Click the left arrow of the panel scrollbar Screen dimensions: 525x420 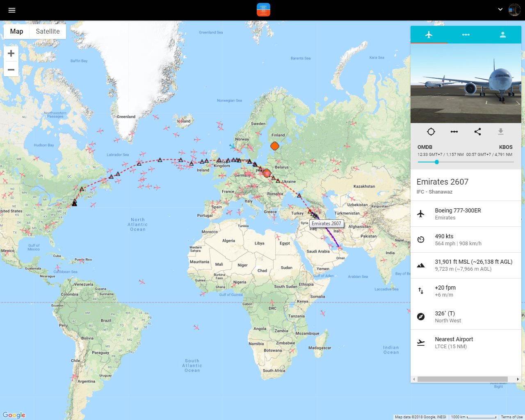[x=414, y=379]
